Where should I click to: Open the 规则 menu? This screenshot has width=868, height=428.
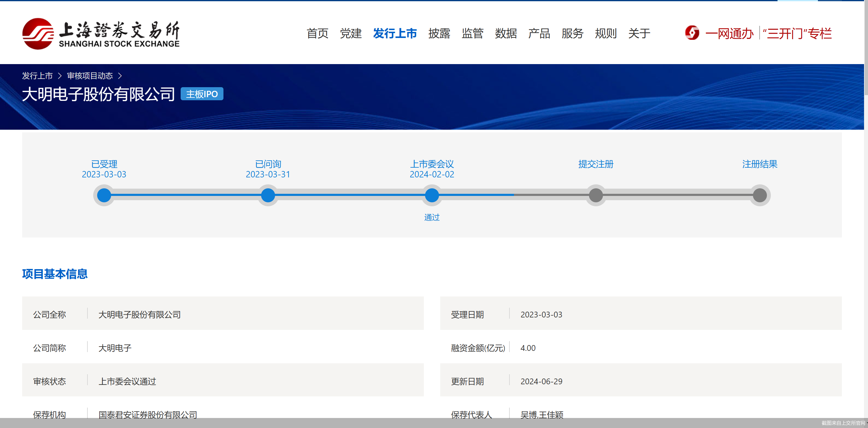click(x=605, y=33)
